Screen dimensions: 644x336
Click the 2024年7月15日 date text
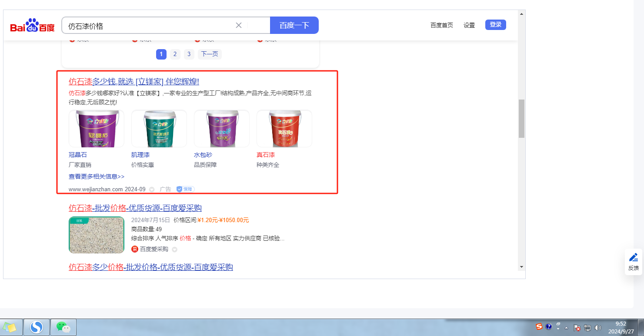tap(150, 220)
